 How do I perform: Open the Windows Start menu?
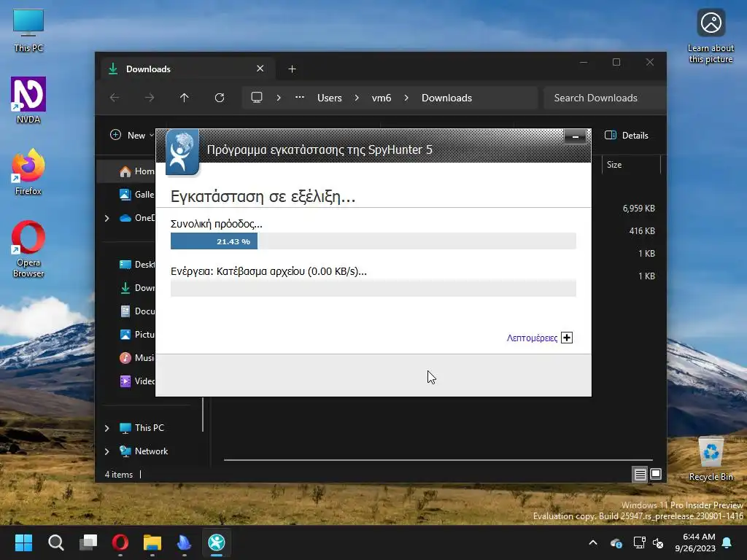tap(23, 542)
